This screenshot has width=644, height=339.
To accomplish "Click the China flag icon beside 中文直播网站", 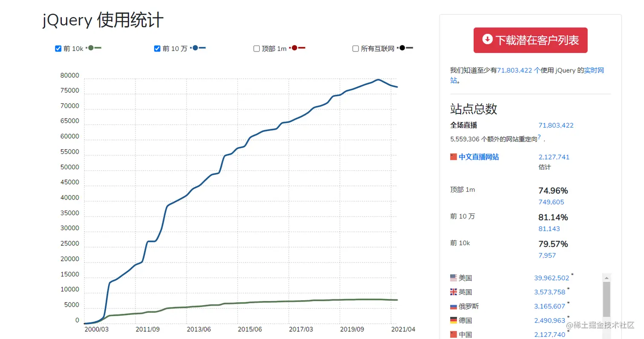I will [x=454, y=157].
